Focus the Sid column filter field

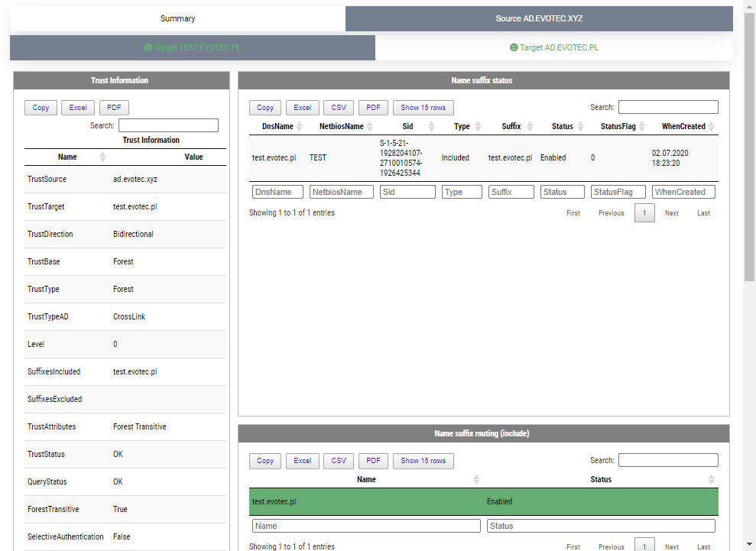tap(407, 192)
